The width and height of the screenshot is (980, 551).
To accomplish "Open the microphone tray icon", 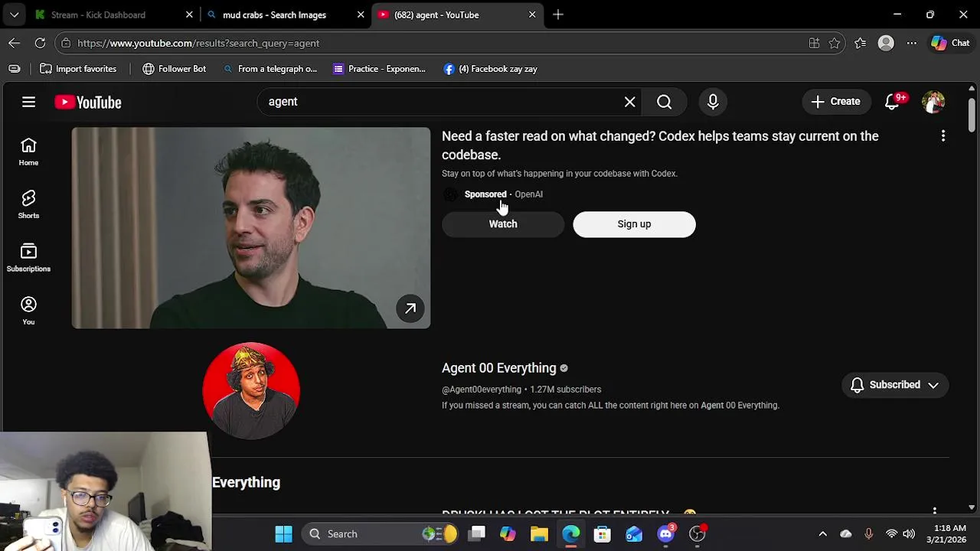I will (x=868, y=533).
